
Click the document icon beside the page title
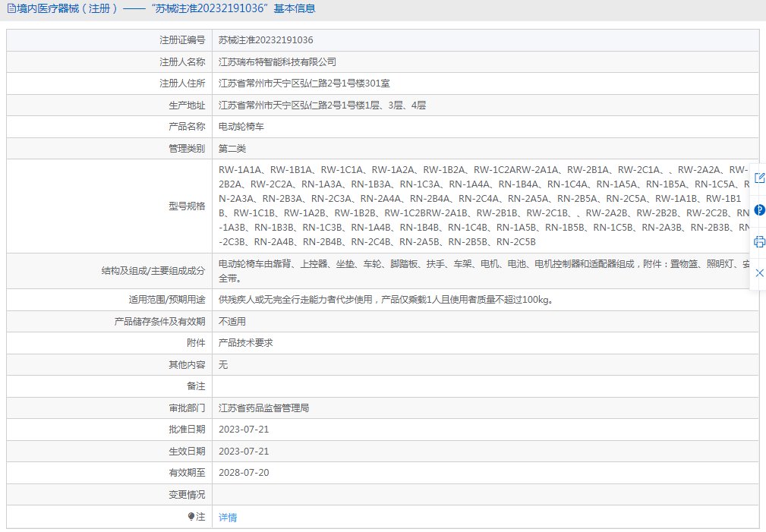(x=11, y=8)
